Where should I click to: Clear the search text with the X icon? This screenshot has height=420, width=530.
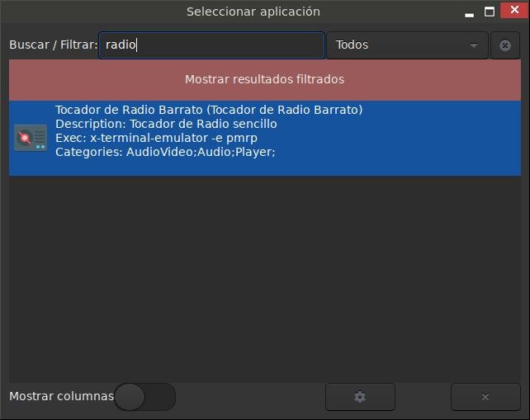(505, 45)
